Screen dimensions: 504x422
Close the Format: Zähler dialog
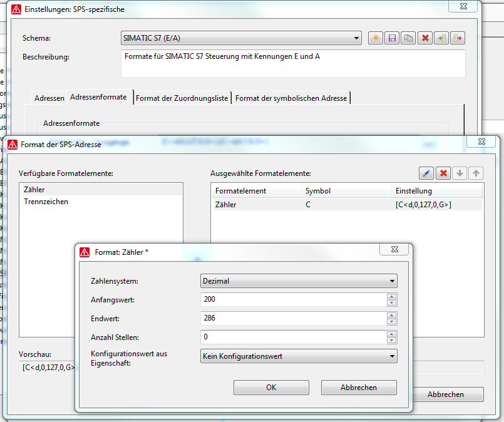pos(394,249)
